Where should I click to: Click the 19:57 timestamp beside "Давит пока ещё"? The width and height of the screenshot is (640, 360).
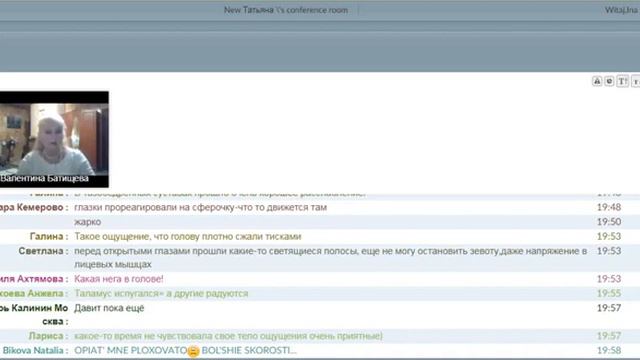point(609,308)
